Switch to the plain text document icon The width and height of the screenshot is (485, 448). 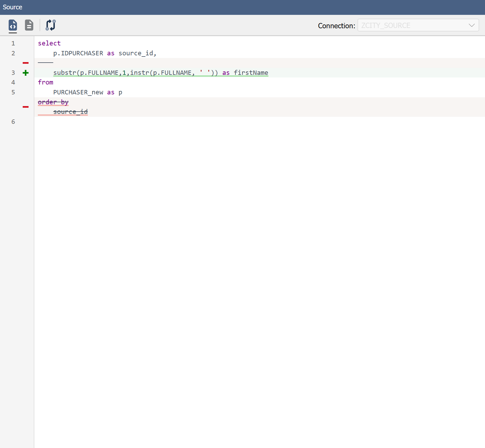pos(29,25)
